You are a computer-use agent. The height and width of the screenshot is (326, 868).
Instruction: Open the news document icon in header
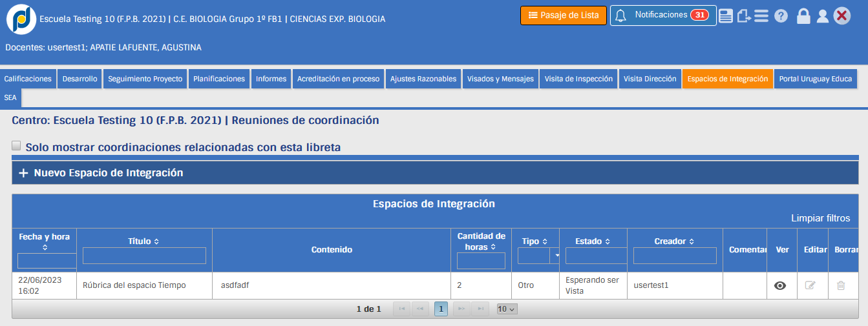pos(726,16)
